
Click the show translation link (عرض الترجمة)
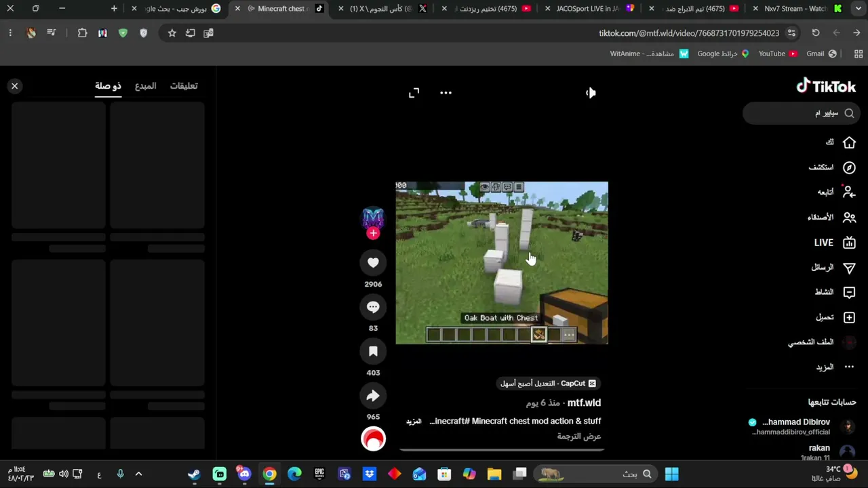(579, 436)
